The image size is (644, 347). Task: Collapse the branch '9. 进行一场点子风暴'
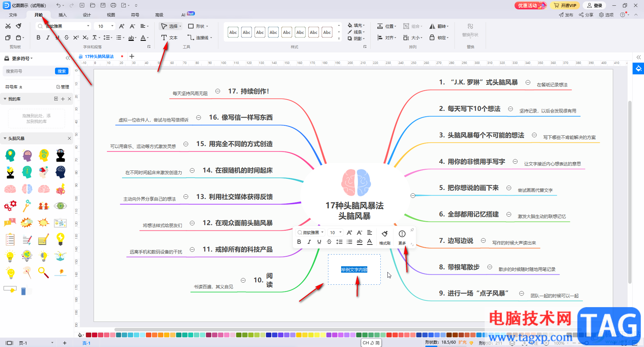pos(522,293)
